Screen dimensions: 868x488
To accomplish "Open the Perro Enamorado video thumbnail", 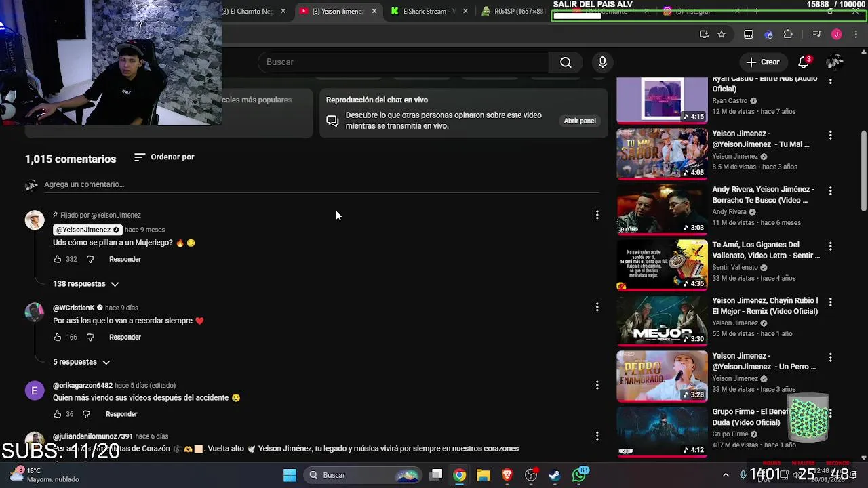I will click(662, 376).
